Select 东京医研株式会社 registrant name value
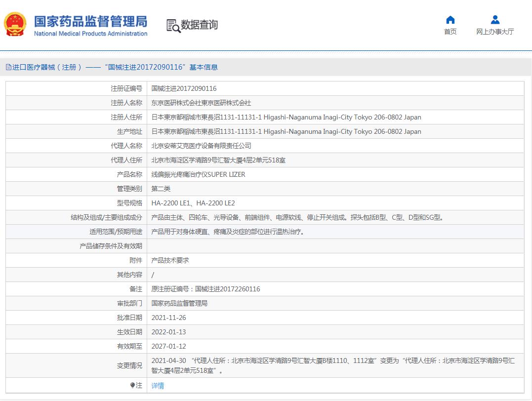This screenshot has width=532, height=401. pyautogui.click(x=201, y=103)
